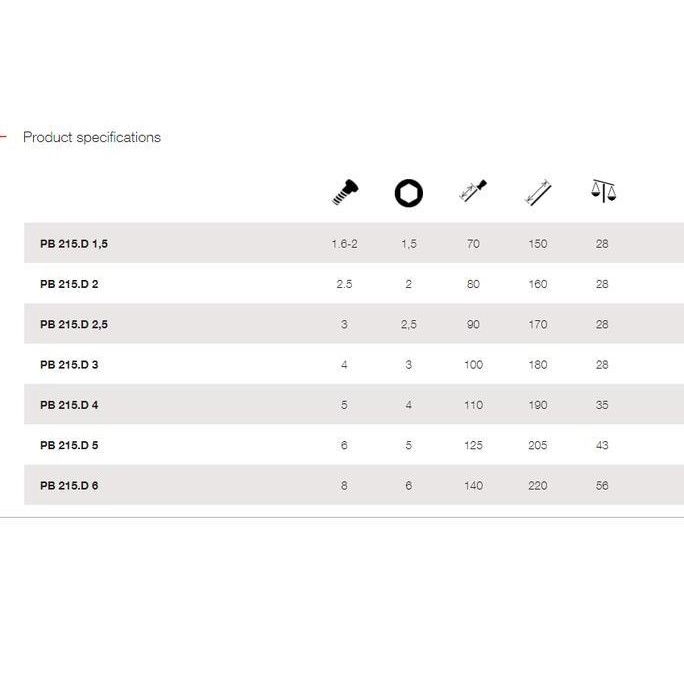
Task: Click the screw size column icon
Action: point(344,192)
